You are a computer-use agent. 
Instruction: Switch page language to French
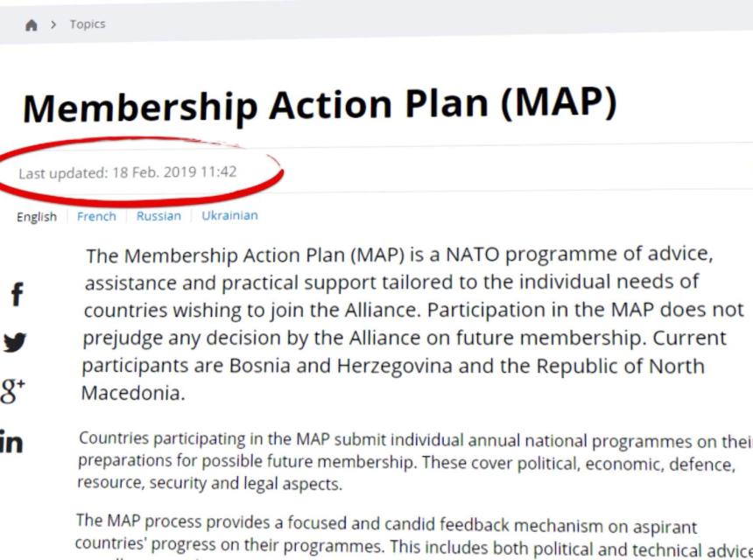(x=96, y=216)
